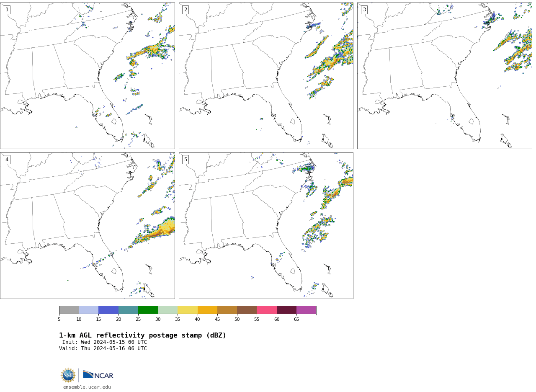Click the panel number label 4

pyautogui.click(x=7, y=160)
